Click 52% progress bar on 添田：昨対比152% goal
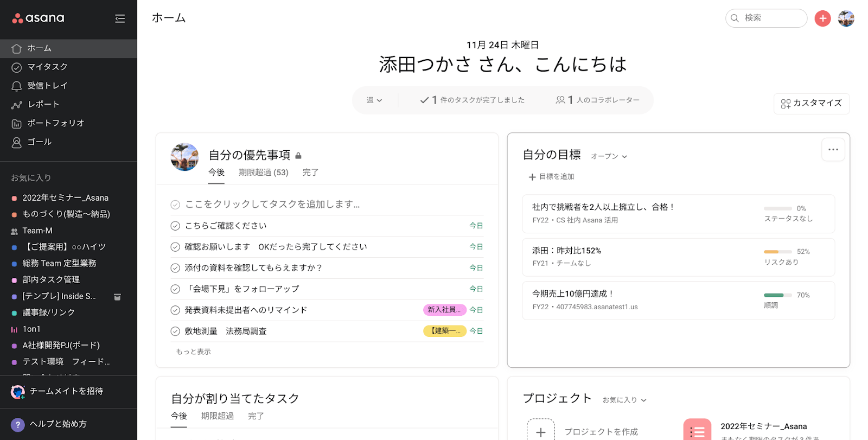 click(778, 252)
